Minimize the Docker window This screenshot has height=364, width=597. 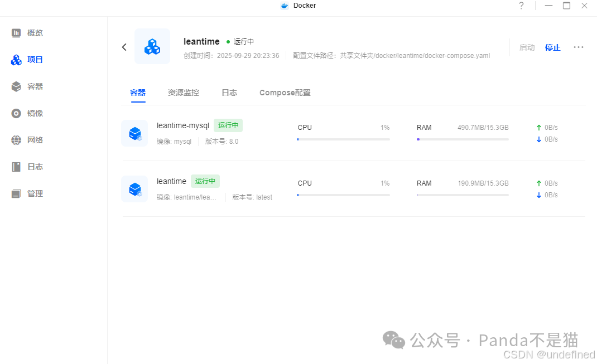click(x=548, y=6)
